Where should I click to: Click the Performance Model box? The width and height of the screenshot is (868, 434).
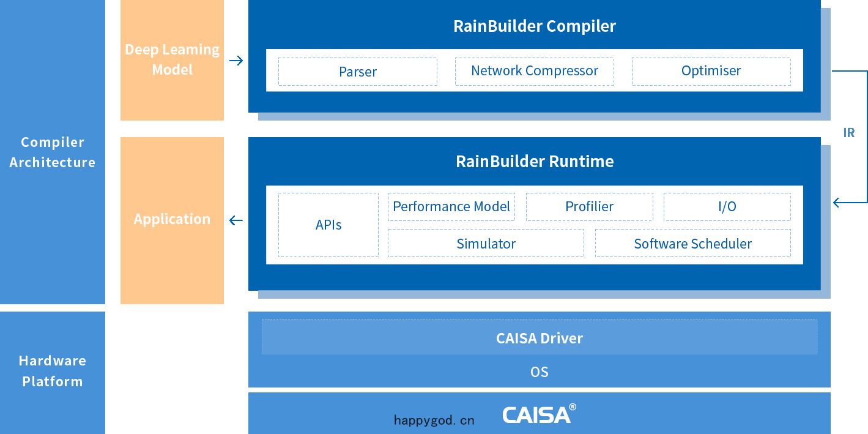click(451, 207)
